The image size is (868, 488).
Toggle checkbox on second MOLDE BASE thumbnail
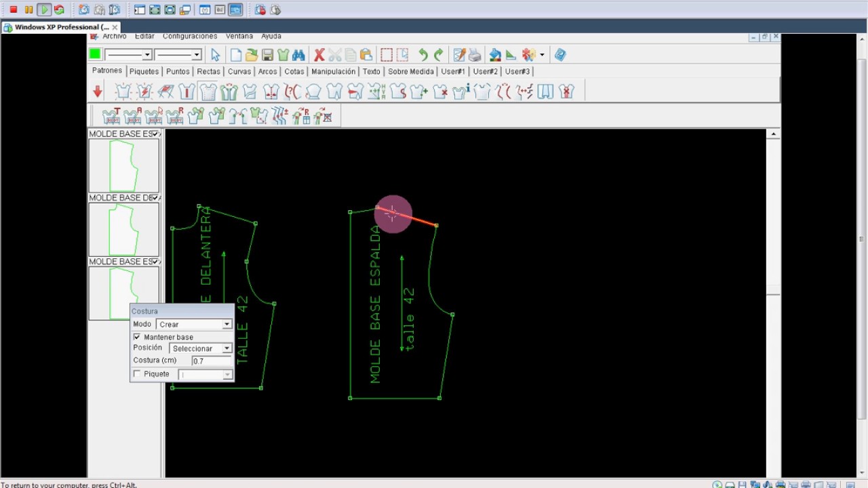pyautogui.click(x=155, y=197)
